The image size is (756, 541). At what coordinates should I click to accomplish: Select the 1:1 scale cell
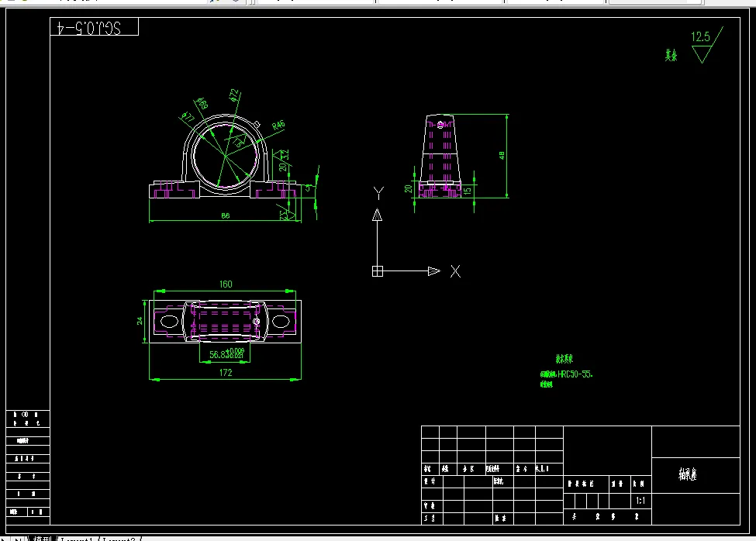(x=640, y=501)
